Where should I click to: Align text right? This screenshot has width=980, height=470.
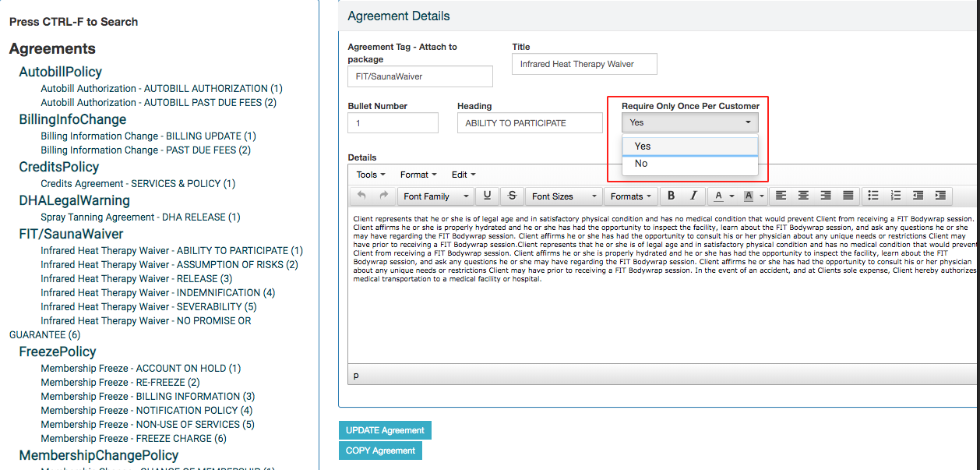(826, 196)
